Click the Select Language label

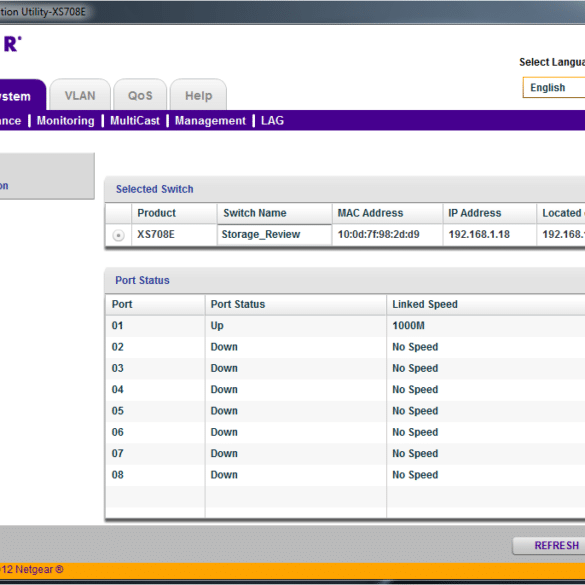pyautogui.click(x=552, y=62)
